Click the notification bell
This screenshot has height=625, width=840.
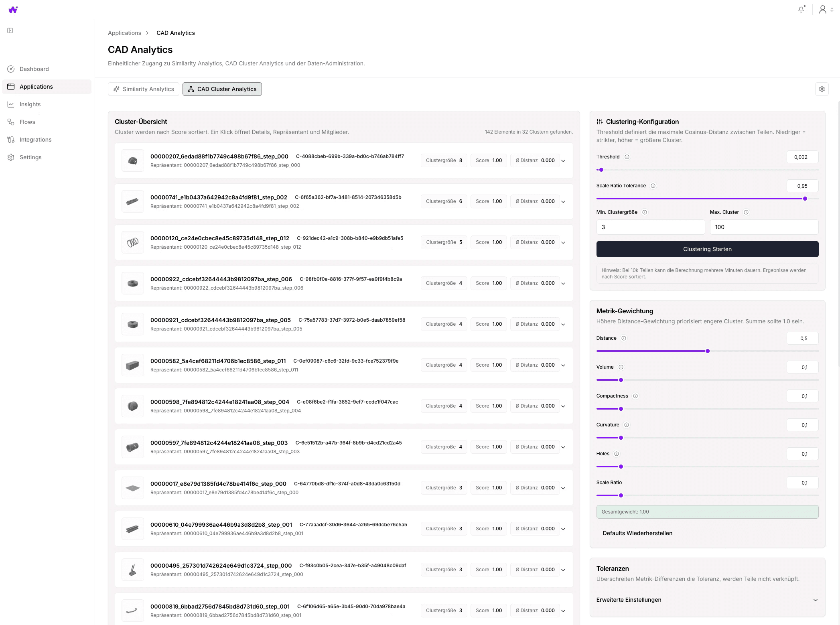[801, 9]
